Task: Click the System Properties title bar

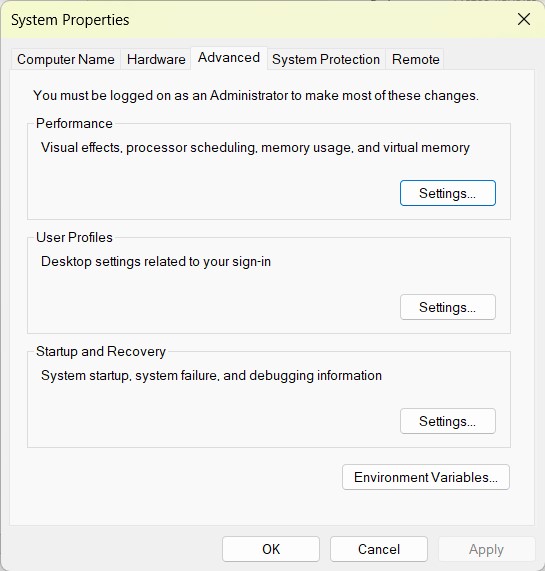Action: coord(255,20)
